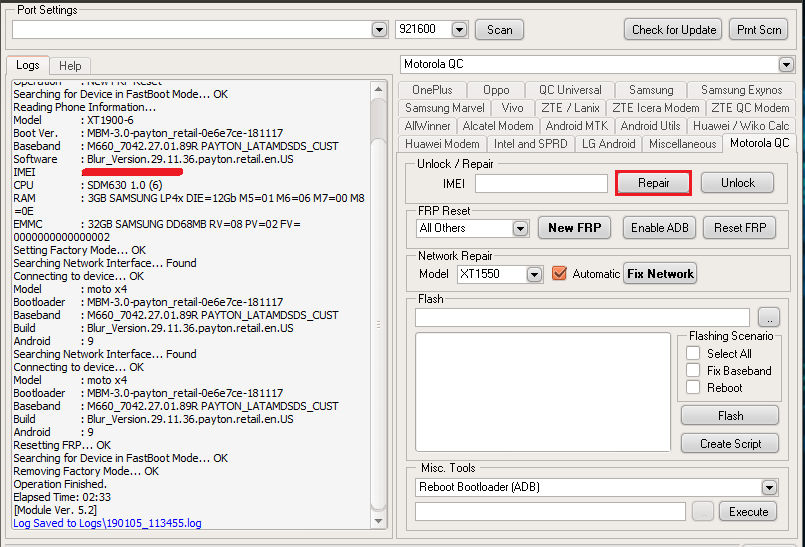The image size is (805, 547).
Task: Toggle the Automatic checkbox
Action: coord(559,273)
